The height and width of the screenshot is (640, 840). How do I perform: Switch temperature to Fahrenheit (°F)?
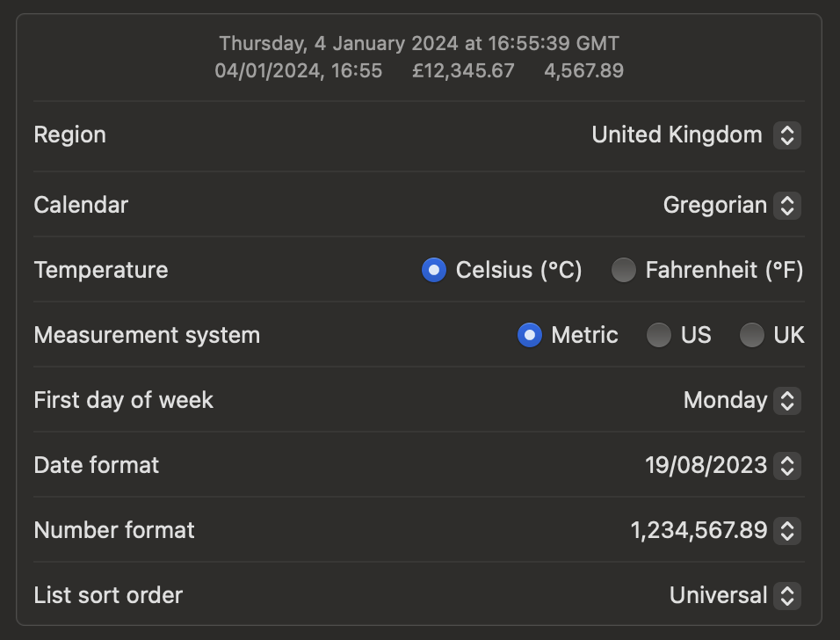coord(624,270)
